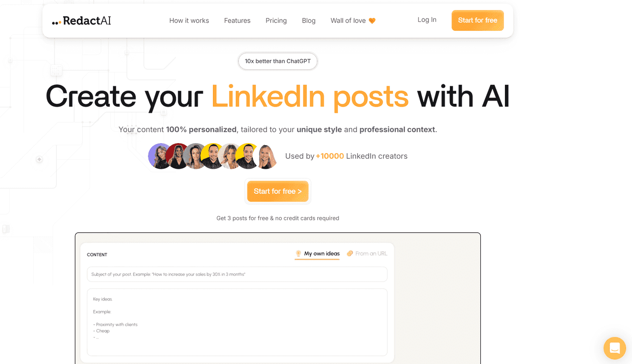Open the Features menu item
The height and width of the screenshot is (364, 632).
point(237,20)
